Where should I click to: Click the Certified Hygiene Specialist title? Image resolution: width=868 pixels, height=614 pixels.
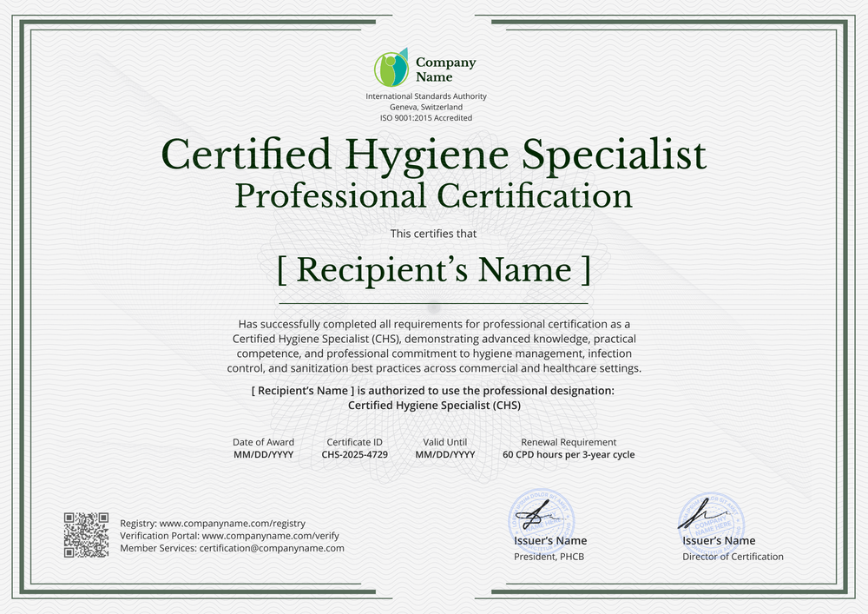[434, 155]
